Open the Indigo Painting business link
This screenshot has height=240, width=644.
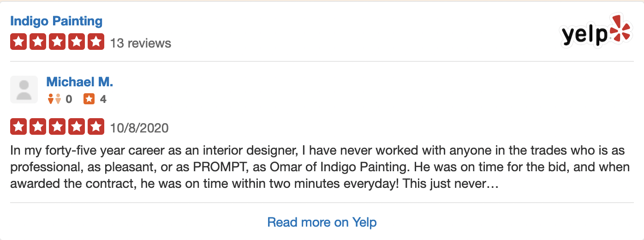[56, 21]
